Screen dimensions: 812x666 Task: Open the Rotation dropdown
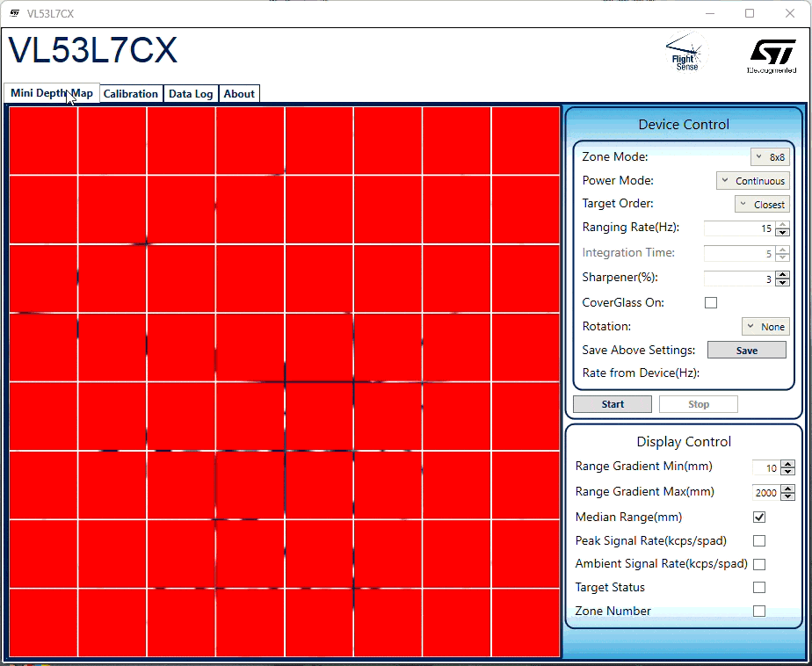(765, 326)
